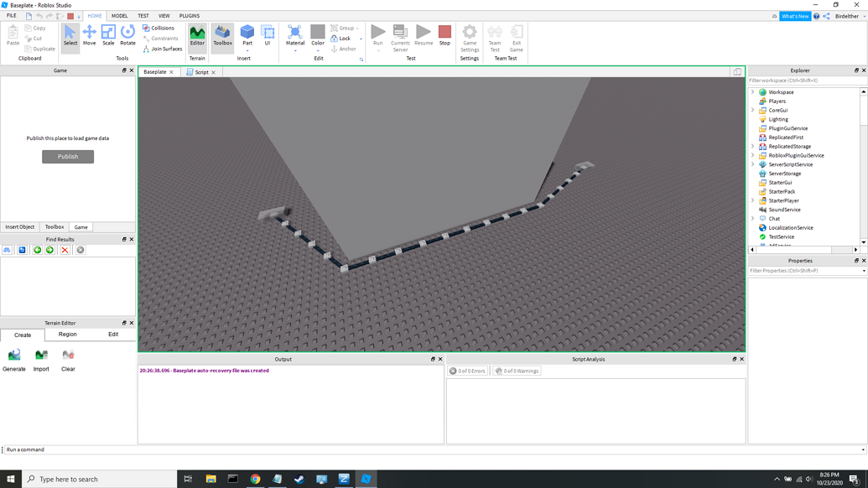Expand ReplicatedStorage node
Image resolution: width=868 pixels, height=488 pixels.
coord(753,146)
